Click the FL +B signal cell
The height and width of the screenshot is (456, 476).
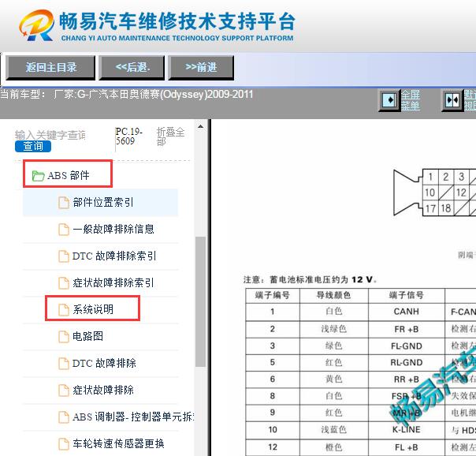[406, 447]
